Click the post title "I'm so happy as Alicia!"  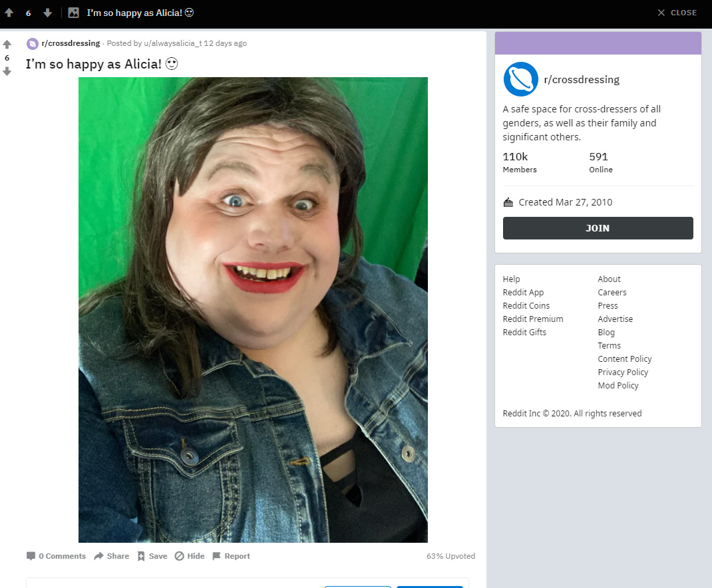[x=102, y=64]
